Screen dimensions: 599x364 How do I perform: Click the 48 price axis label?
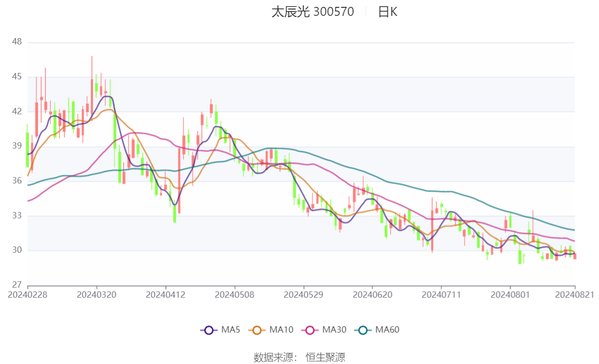pyautogui.click(x=17, y=42)
